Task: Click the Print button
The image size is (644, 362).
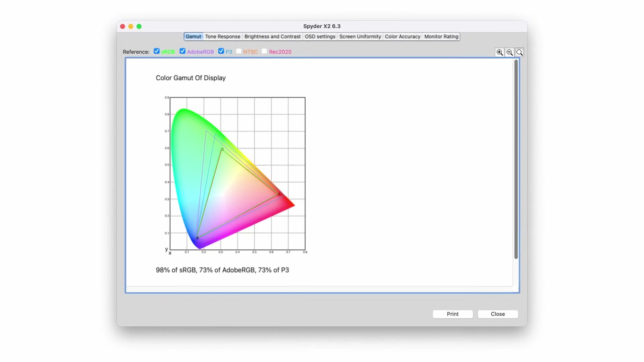Action: tap(453, 314)
